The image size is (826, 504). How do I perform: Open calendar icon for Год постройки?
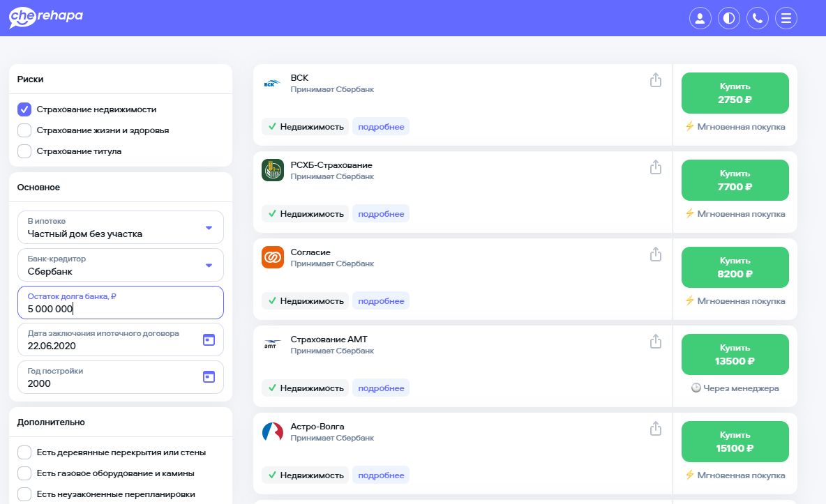[209, 376]
